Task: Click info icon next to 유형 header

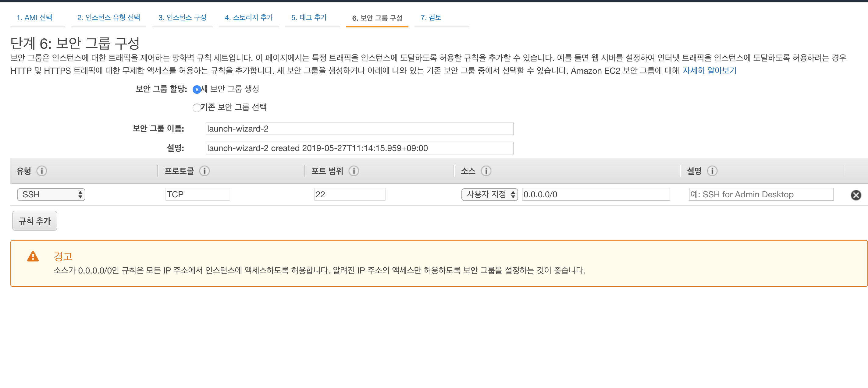Action: (42, 171)
